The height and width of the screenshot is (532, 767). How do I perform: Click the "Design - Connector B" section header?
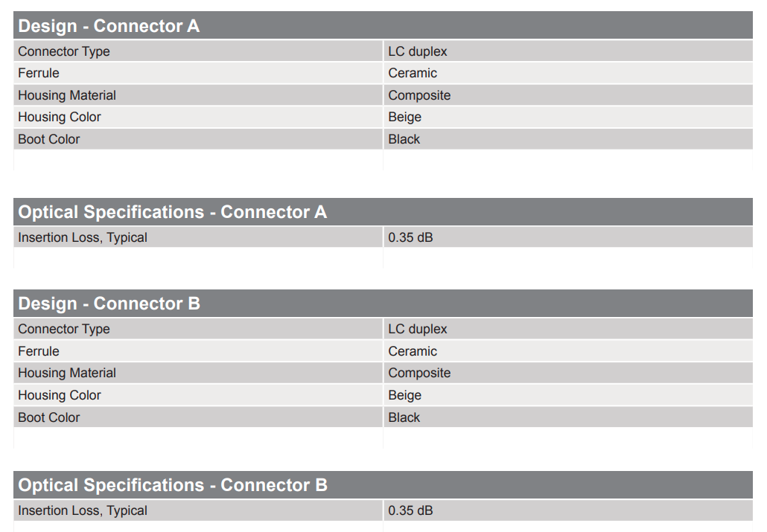(x=109, y=304)
